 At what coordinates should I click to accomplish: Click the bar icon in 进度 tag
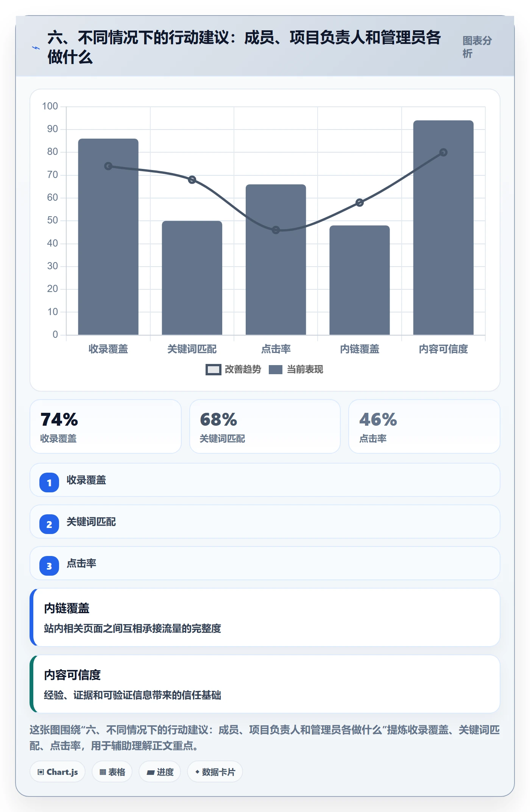coord(151,773)
